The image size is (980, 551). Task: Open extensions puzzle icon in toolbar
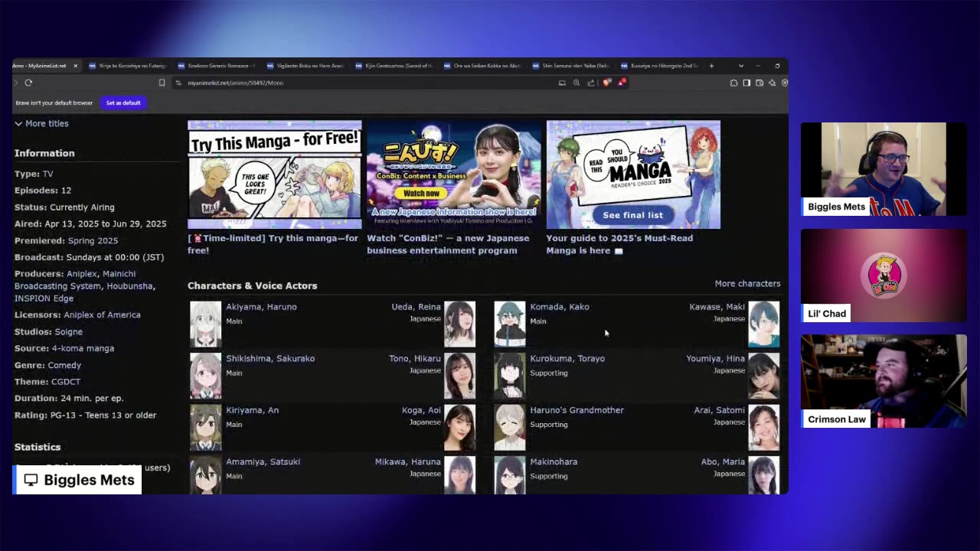[x=733, y=83]
